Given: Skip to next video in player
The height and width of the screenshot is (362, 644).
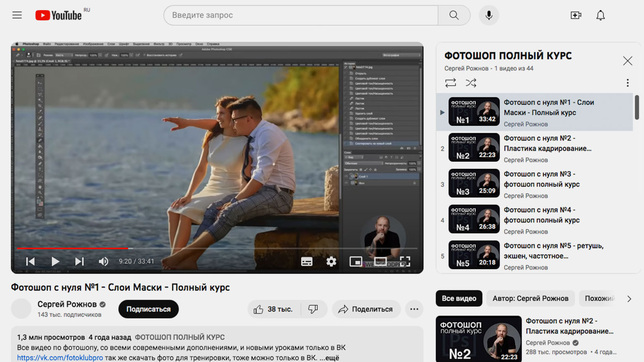Looking at the screenshot, I should click(79, 261).
